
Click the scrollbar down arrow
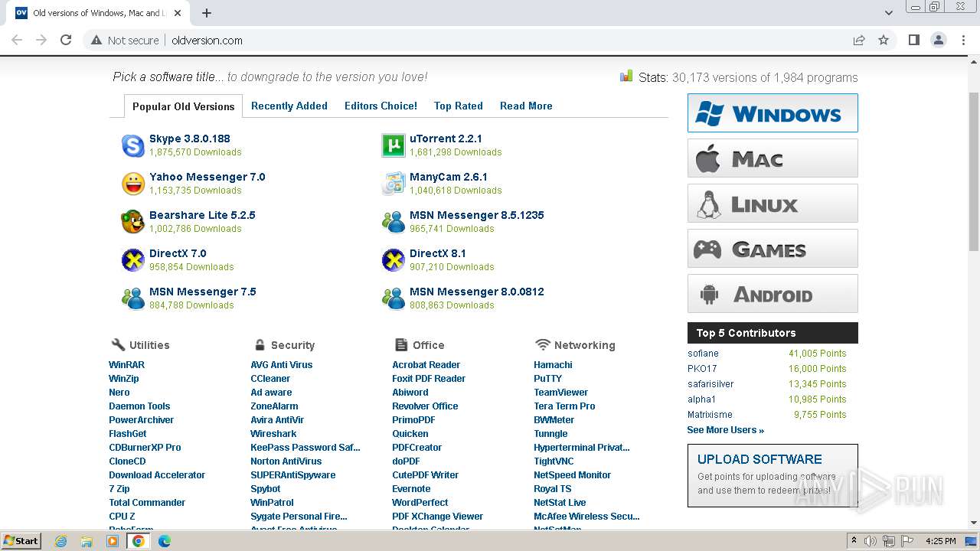pyautogui.click(x=973, y=523)
